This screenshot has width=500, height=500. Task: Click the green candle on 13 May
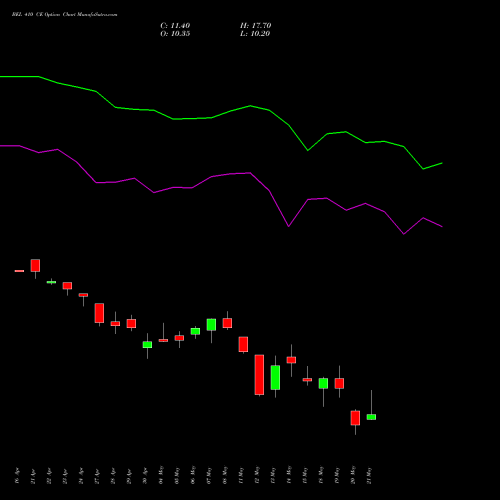(275, 378)
